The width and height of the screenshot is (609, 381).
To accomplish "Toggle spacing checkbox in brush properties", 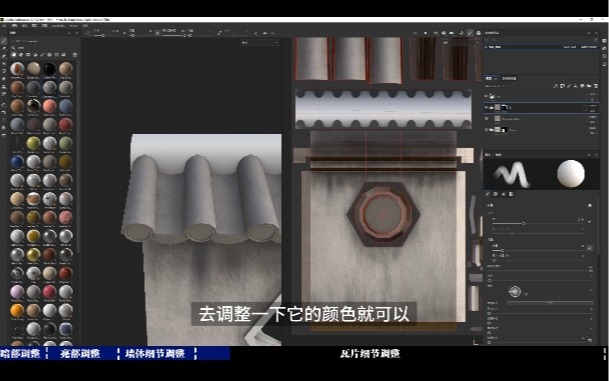I will coord(590,247).
